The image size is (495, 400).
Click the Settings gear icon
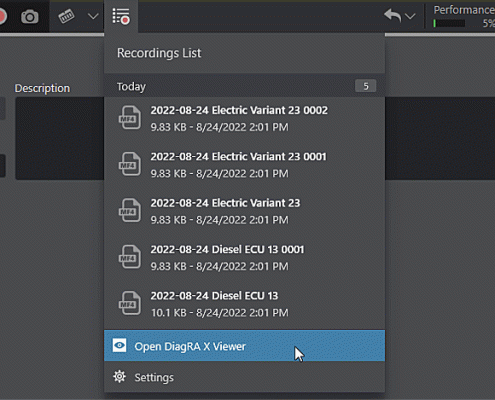[x=119, y=377]
